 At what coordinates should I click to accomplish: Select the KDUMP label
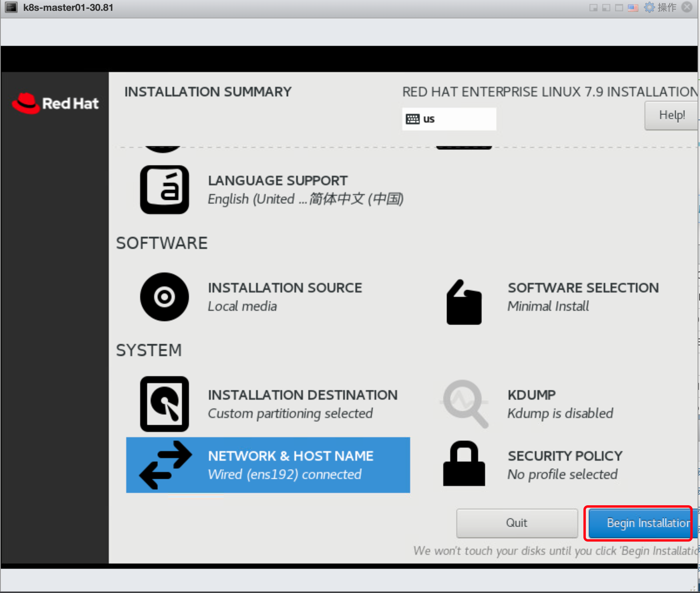(531, 395)
